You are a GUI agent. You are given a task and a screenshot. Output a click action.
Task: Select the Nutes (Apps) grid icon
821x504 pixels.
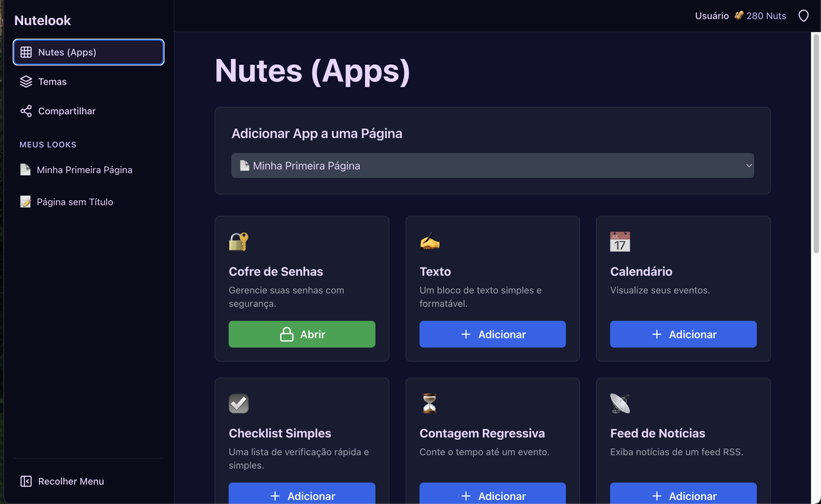(x=26, y=52)
